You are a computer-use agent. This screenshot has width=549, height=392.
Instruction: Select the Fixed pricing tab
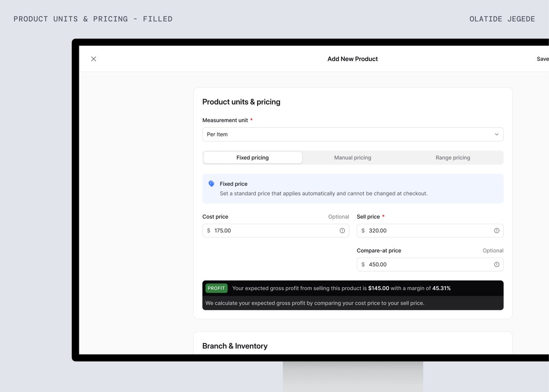point(253,158)
